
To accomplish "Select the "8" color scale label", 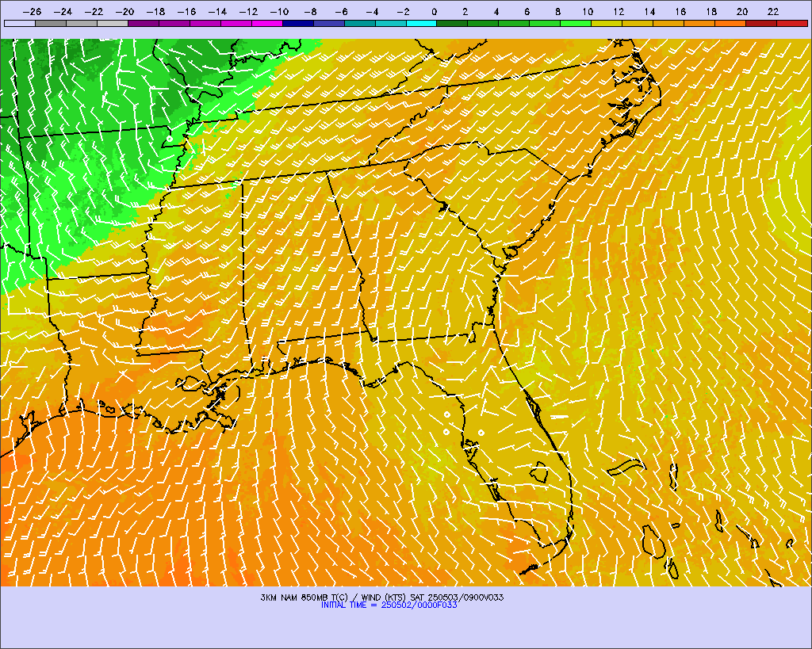I will click(x=557, y=11).
